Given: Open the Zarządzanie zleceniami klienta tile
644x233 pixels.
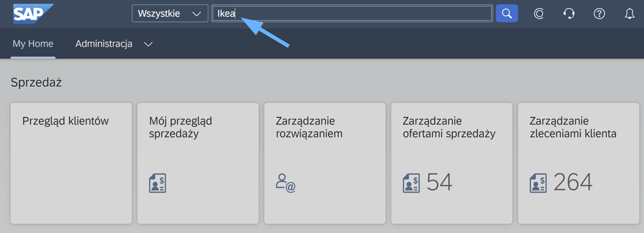Looking at the screenshot, I should (x=579, y=163).
